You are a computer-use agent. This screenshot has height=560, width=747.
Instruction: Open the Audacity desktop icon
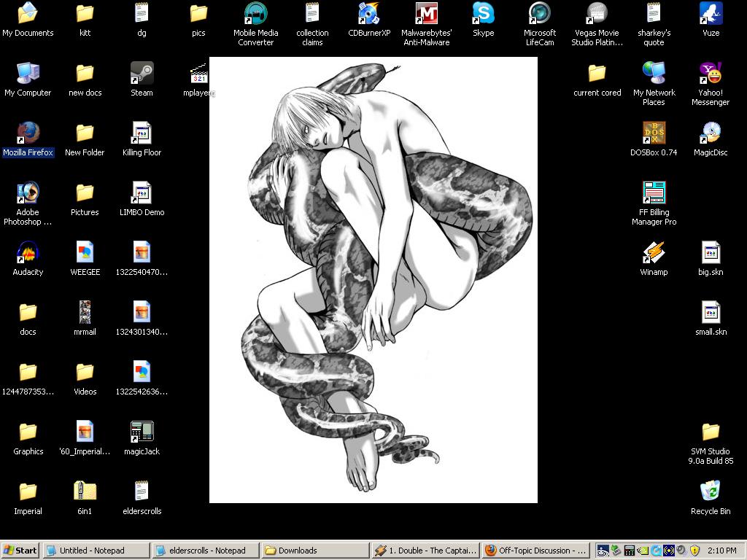28,253
